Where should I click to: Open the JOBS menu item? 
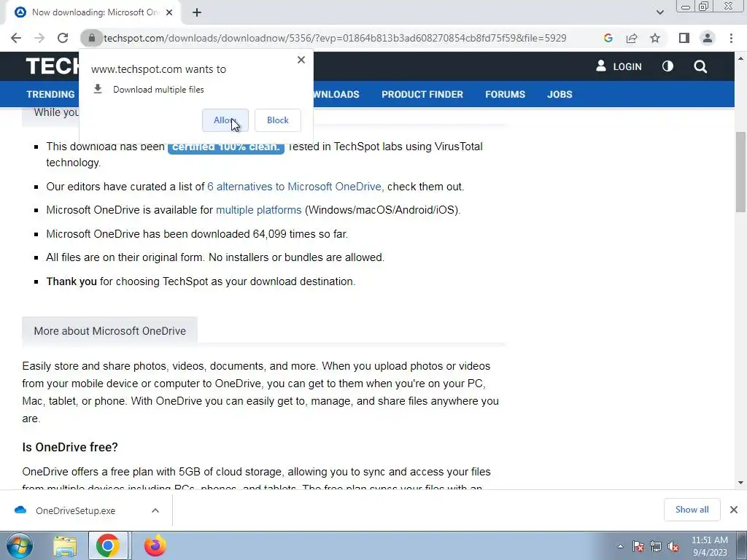coord(560,94)
